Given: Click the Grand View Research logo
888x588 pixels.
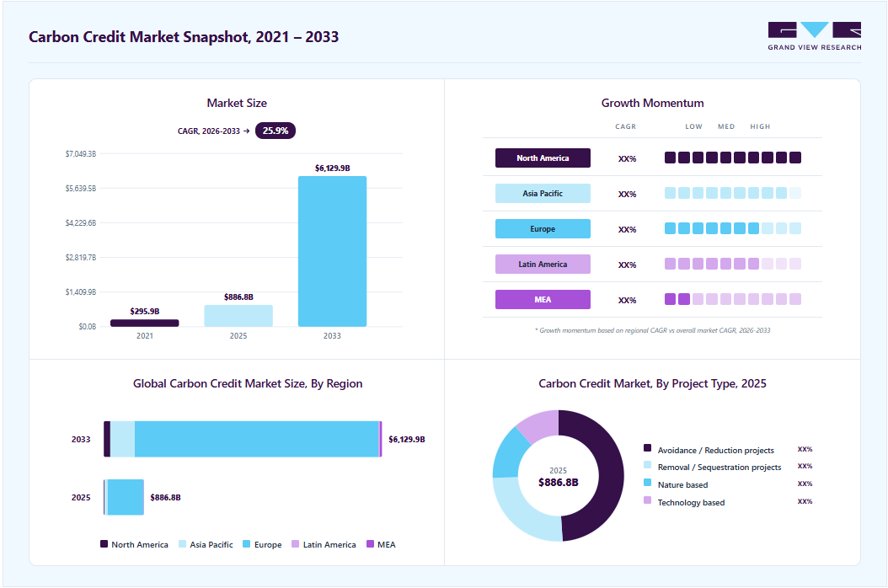Looking at the screenshot, I should pos(815,36).
